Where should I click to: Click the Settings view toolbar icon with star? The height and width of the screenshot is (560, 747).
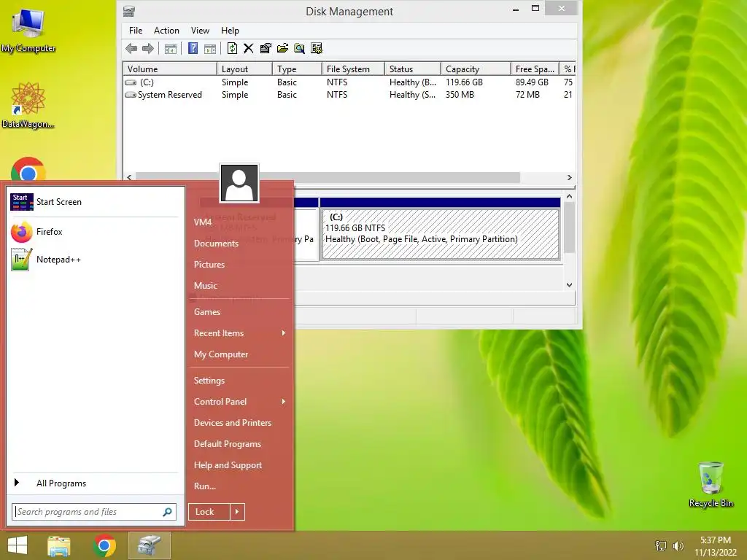coord(317,48)
